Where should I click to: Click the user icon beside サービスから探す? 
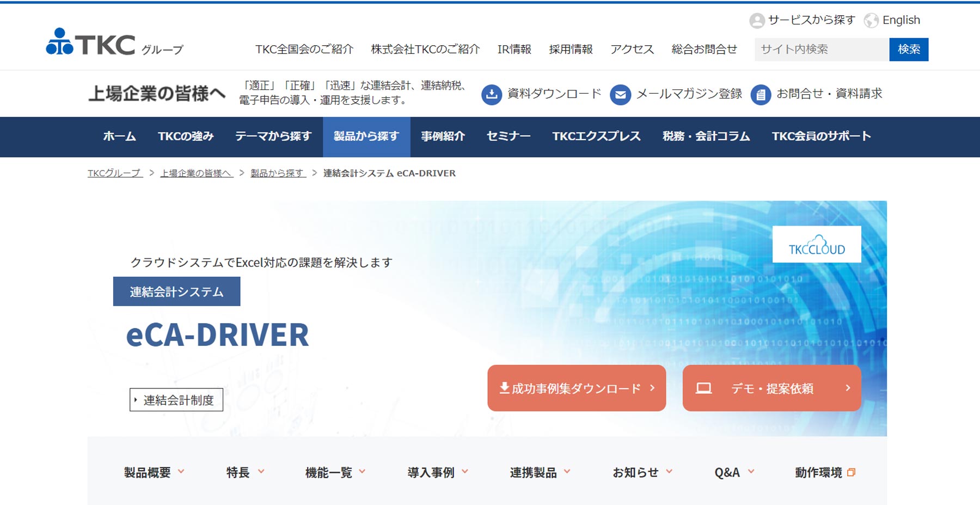click(757, 21)
